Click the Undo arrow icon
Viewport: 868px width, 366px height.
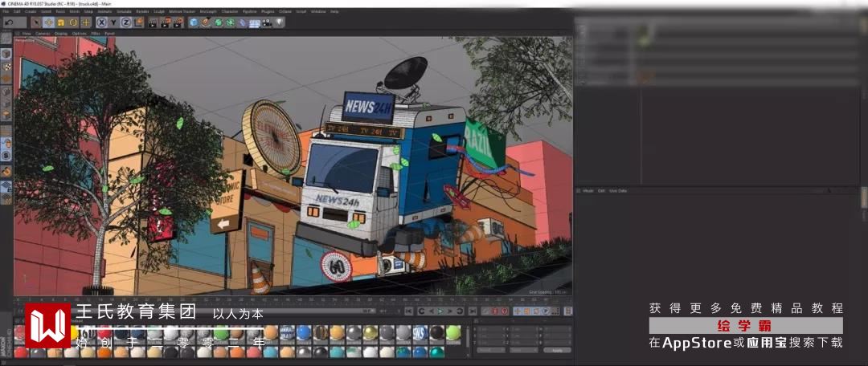tap(9, 22)
